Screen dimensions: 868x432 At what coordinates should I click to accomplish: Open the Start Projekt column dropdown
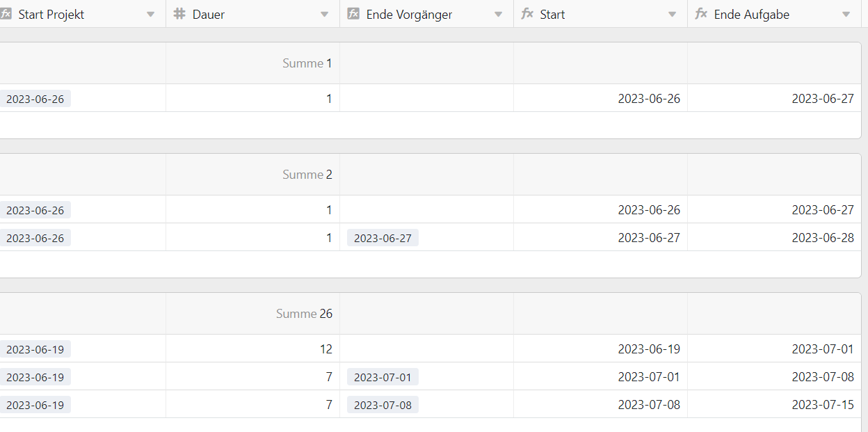pyautogui.click(x=151, y=15)
